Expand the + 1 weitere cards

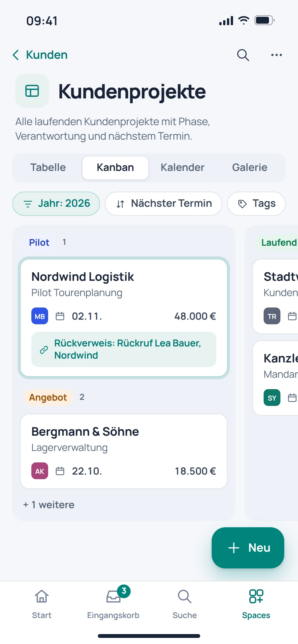tap(49, 505)
